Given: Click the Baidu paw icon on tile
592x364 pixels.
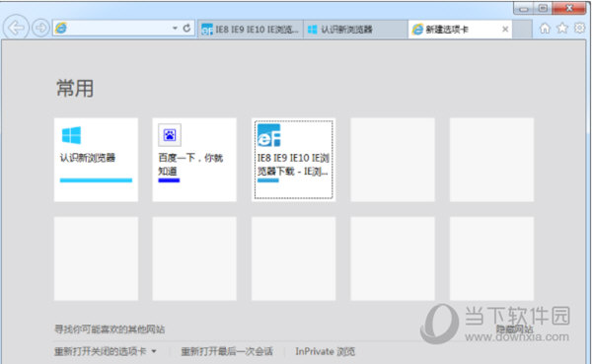Looking at the screenshot, I should pyautogui.click(x=170, y=135).
